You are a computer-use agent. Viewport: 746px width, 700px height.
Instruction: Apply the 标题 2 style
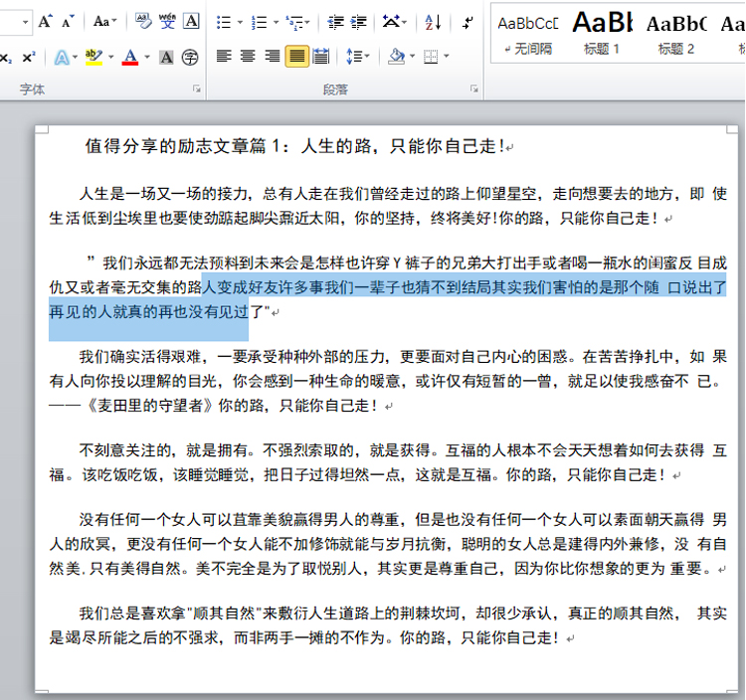(676, 33)
